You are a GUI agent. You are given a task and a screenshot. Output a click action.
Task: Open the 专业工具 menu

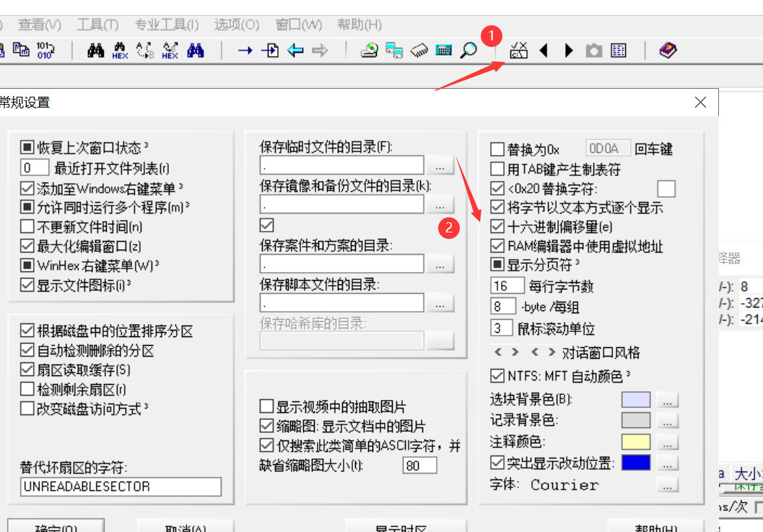coord(166,24)
